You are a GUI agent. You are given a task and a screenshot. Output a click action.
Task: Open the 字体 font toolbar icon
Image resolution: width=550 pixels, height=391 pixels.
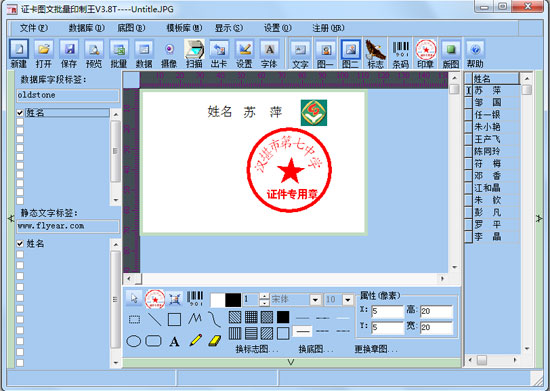(x=269, y=54)
